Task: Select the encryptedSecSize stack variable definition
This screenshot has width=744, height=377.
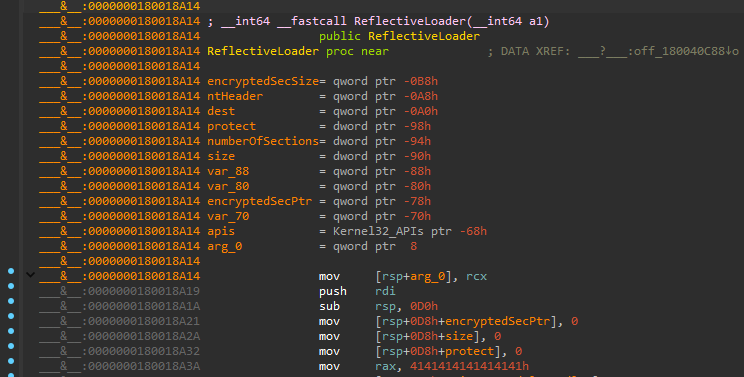Action: [263, 81]
